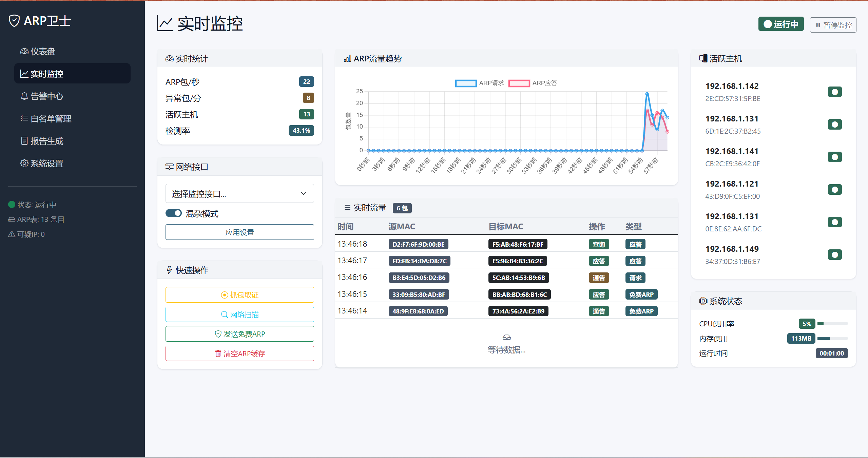Go to 告警中心 in the sidebar

(47, 96)
